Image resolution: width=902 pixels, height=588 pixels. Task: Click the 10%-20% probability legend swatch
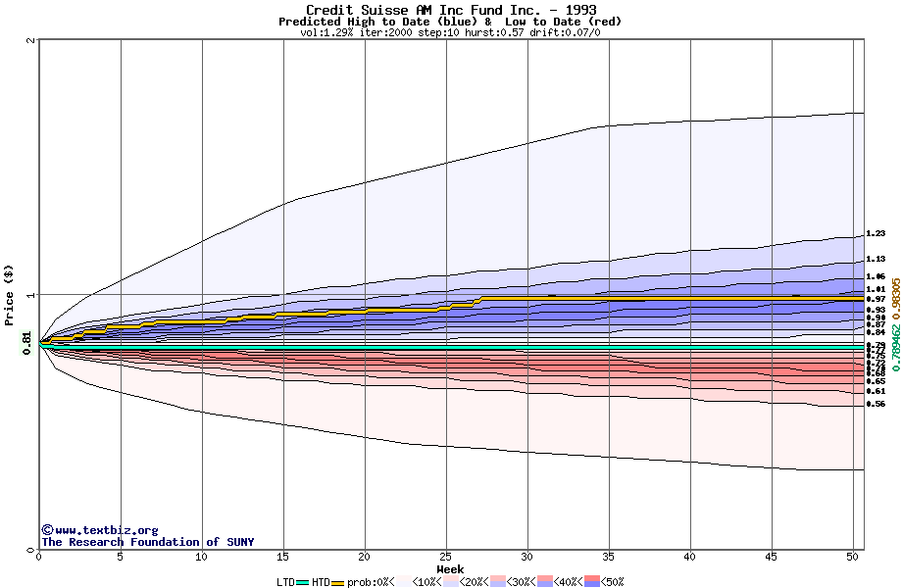tap(451, 582)
